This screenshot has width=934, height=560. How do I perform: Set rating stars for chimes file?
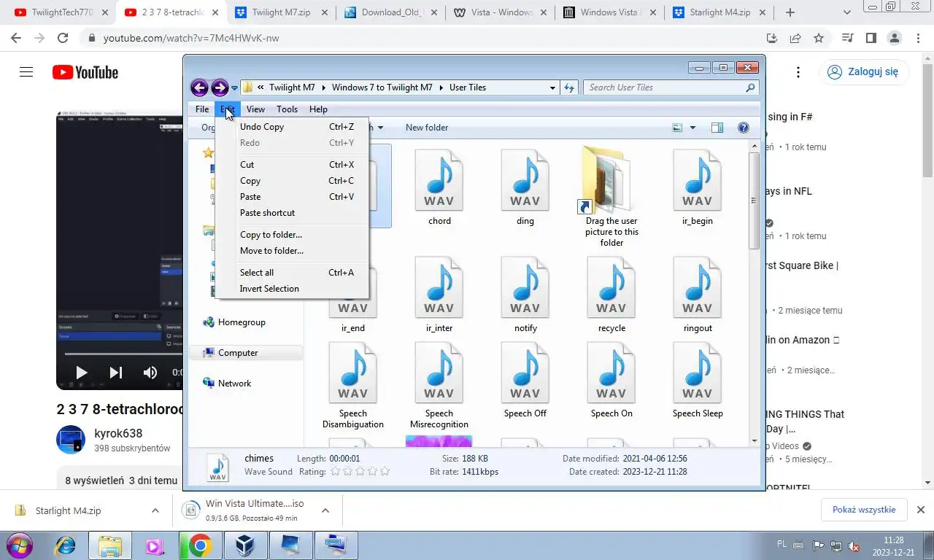point(360,472)
